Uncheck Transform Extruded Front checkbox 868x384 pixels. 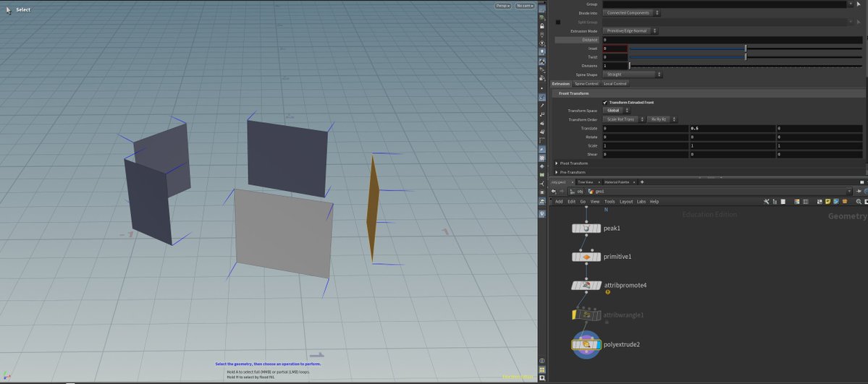[605, 103]
